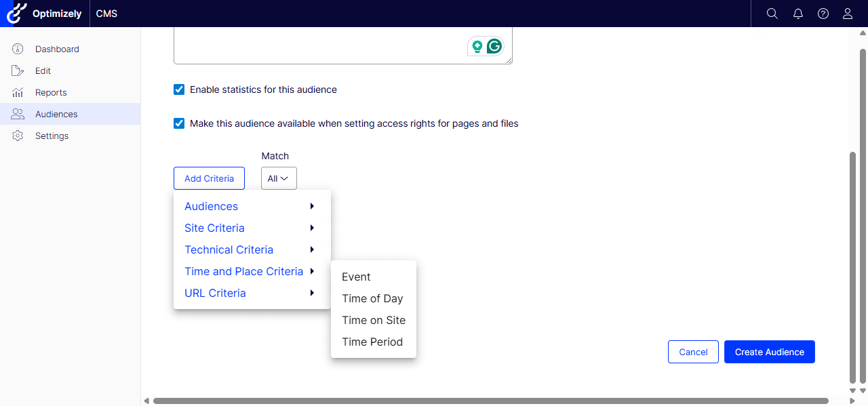Open Dashboard from the sidebar

coord(57,49)
